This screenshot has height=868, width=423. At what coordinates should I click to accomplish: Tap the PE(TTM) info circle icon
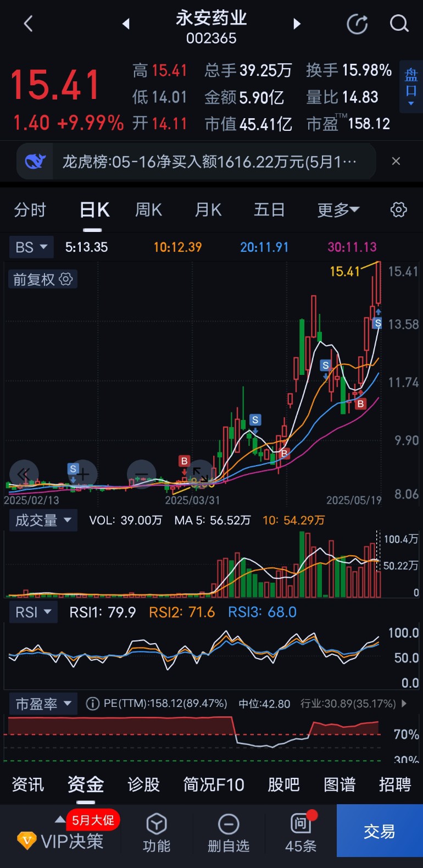coord(93,704)
